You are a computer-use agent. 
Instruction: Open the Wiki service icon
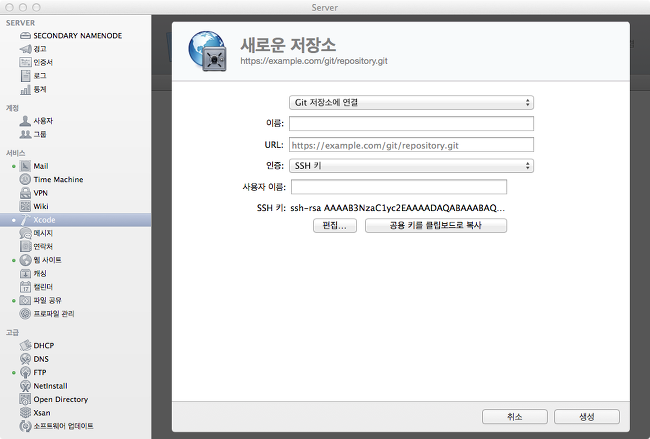25,206
